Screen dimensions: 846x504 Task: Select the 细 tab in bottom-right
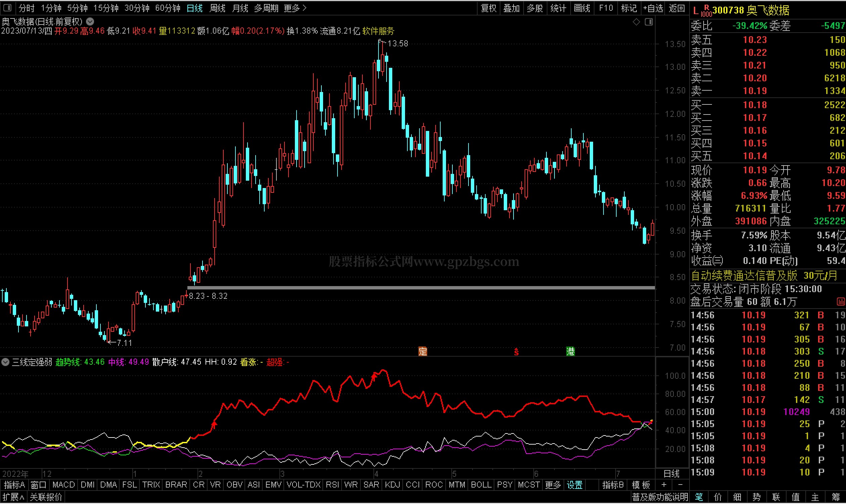(737, 498)
